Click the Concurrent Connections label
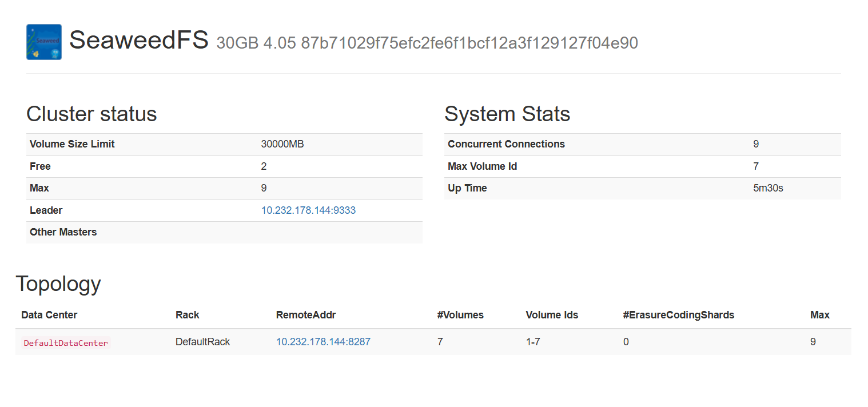This screenshot has height=407, width=868. (x=506, y=144)
